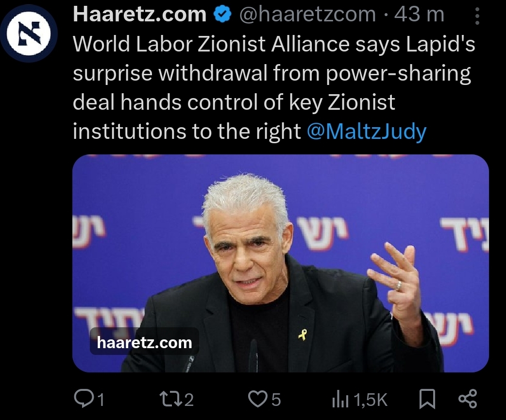506x420 pixels.
Task: Open the Haaretz profile avatar
Action: (x=29, y=33)
